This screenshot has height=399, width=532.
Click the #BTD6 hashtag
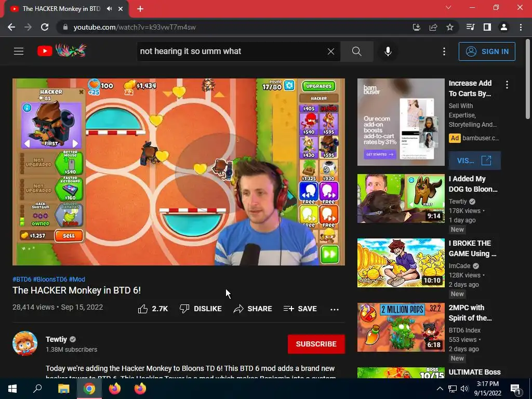[x=22, y=279]
